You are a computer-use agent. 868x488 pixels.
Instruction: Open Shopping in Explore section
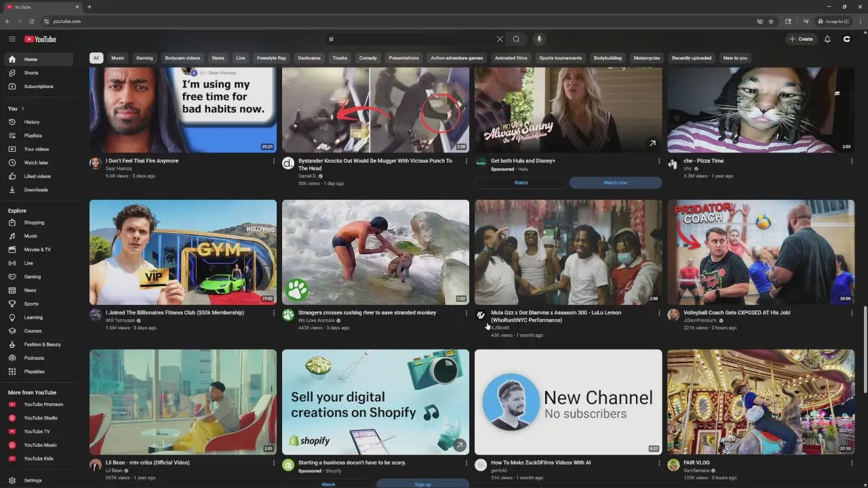pos(37,222)
